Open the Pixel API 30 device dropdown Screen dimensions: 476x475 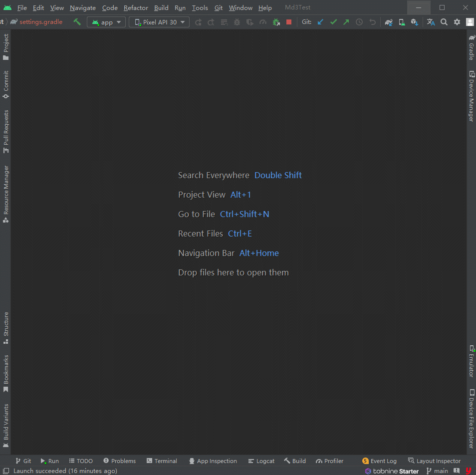coord(159,22)
